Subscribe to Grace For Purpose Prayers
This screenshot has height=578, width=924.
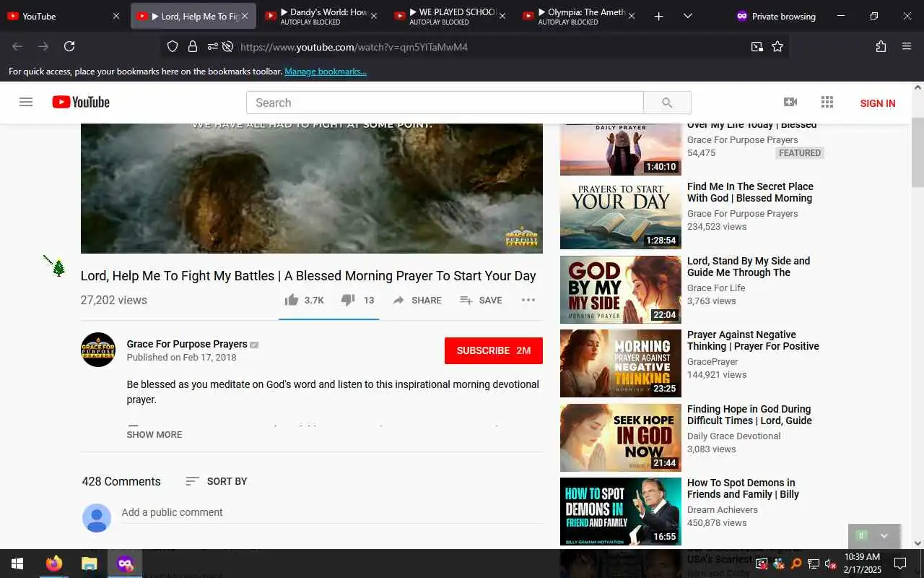point(494,350)
